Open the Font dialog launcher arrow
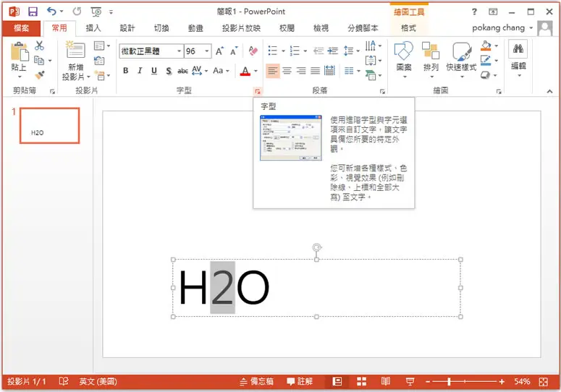 tap(258, 92)
